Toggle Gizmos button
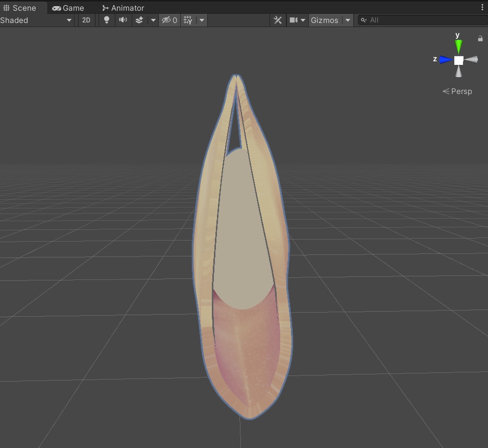This screenshot has width=488, height=448. pos(325,20)
